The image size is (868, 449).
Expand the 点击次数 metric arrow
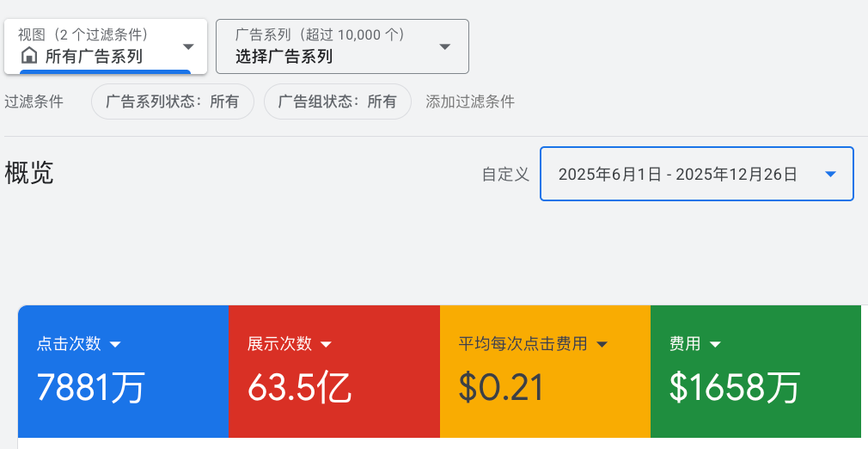(116, 345)
